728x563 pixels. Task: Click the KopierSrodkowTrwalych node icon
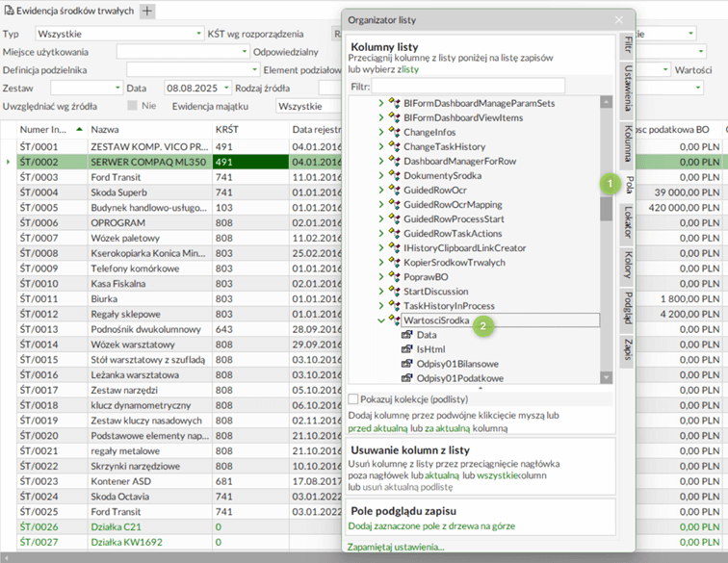click(x=394, y=262)
